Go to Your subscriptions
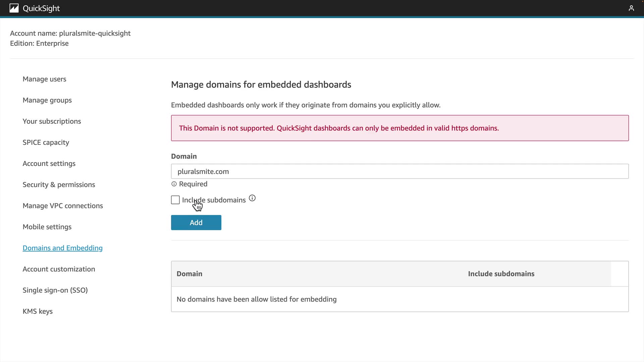Image resolution: width=644 pixels, height=362 pixels. [x=52, y=121]
